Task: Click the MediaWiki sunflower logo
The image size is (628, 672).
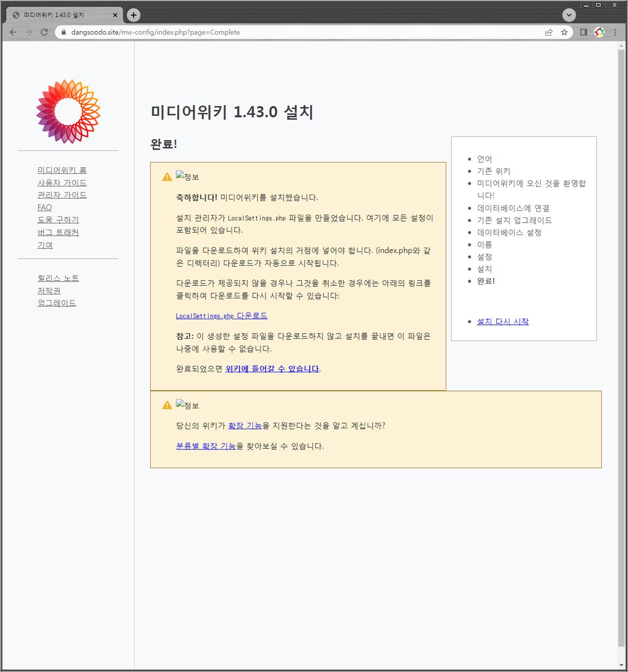Action: tap(68, 111)
